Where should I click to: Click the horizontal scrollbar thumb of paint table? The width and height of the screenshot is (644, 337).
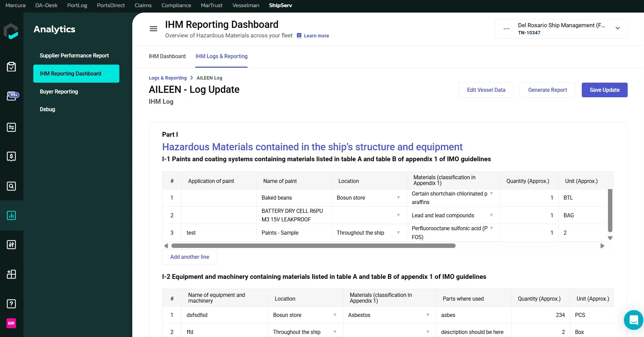click(313, 246)
